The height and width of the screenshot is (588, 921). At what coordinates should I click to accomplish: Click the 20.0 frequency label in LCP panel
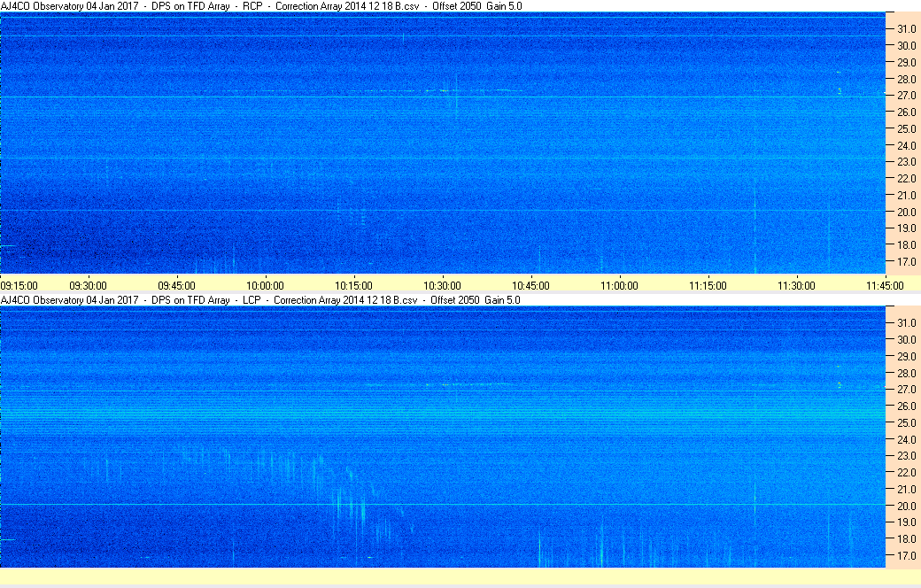point(906,507)
